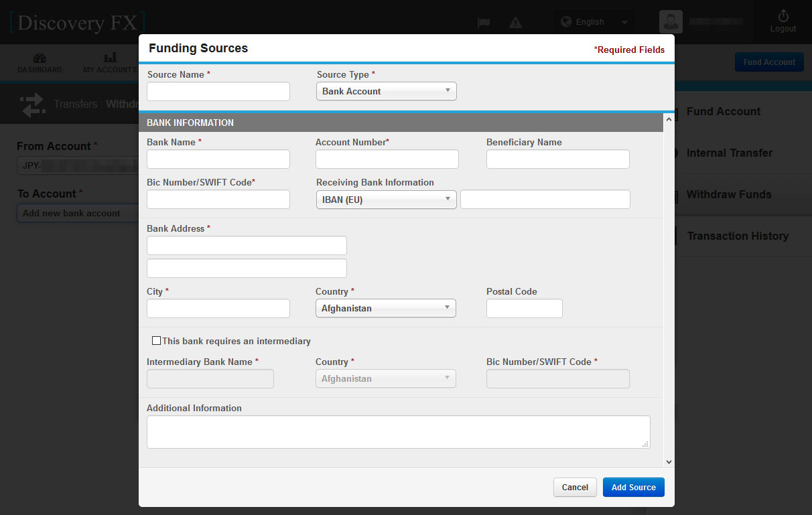Click the warning triangle alert icon
Screen dimensions: 812x515
click(x=515, y=22)
